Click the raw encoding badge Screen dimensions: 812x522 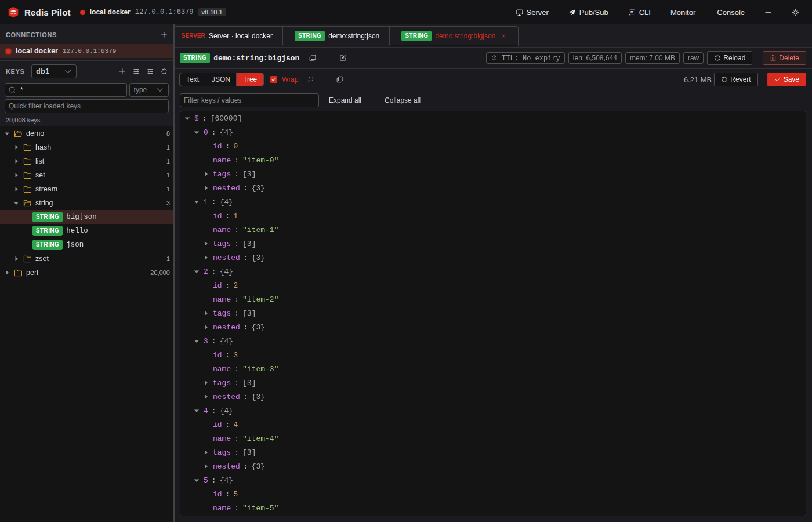click(693, 58)
